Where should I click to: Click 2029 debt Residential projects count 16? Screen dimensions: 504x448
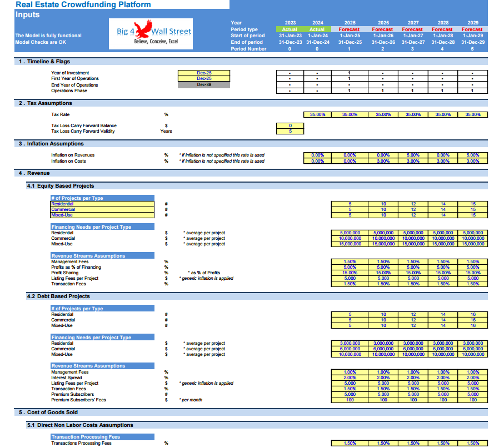pyautogui.click(x=473, y=314)
